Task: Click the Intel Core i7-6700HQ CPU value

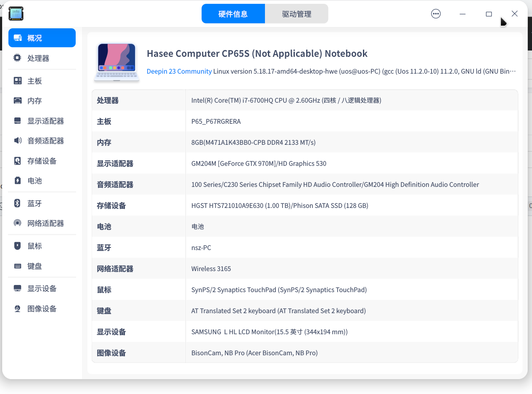Action: point(286,100)
